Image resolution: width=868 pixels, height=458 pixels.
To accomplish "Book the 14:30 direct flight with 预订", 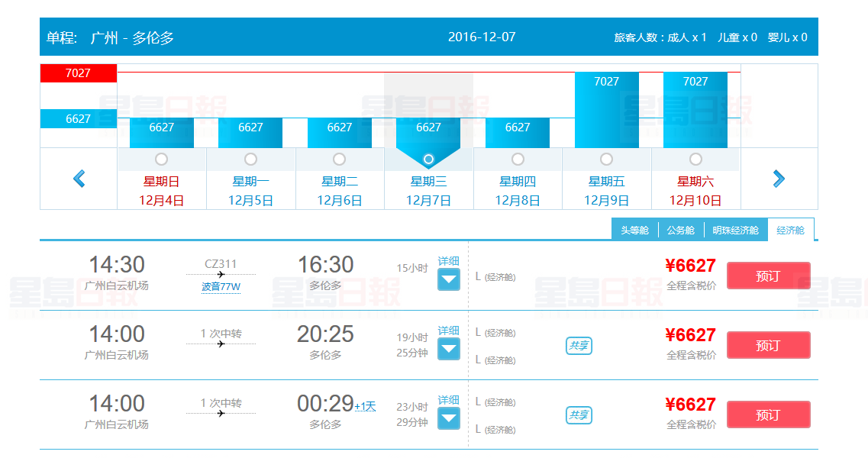I will point(768,276).
